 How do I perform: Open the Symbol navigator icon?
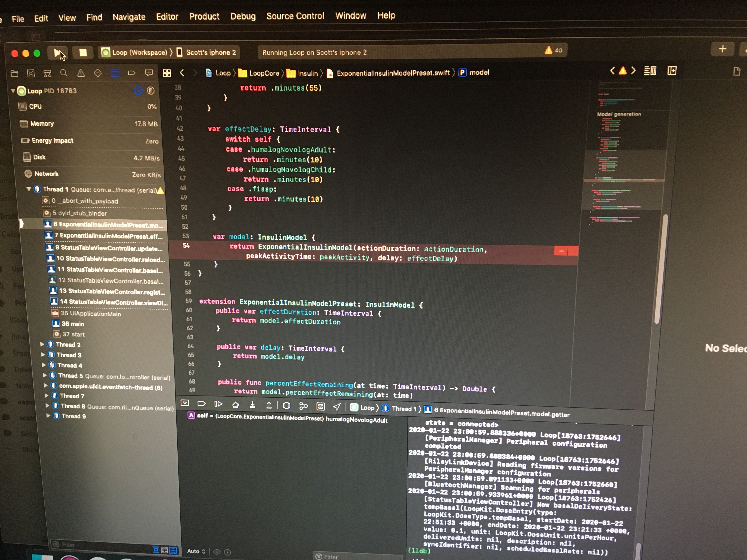click(x=47, y=73)
